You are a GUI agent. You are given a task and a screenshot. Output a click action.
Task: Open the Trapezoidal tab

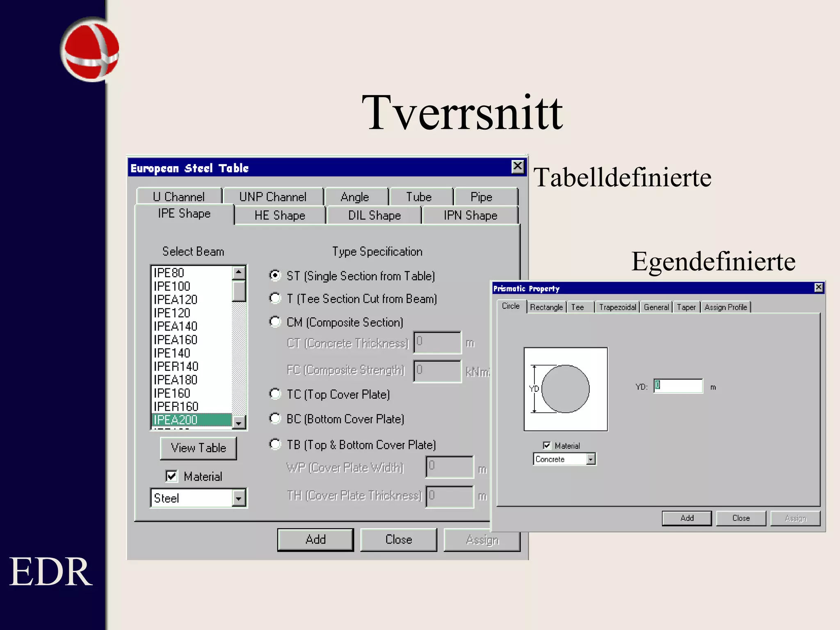pyautogui.click(x=617, y=307)
